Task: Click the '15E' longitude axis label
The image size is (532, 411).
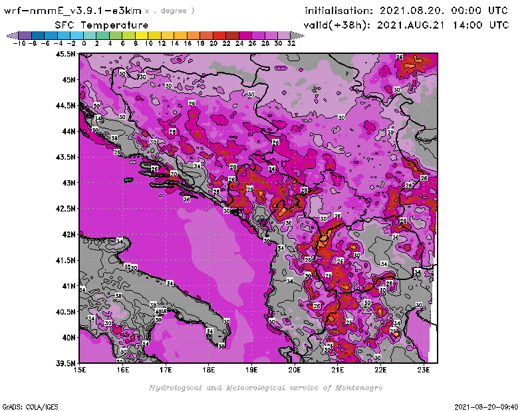Action: 80,370
